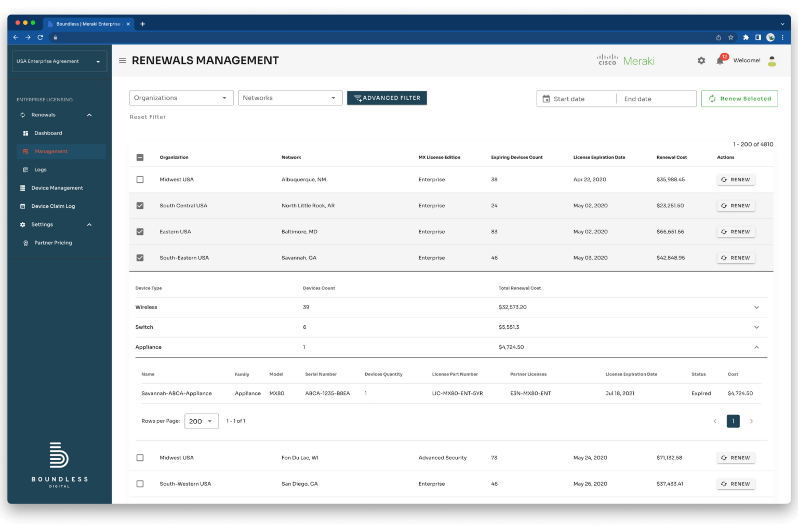This screenshot has width=798, height=532.
Task: Open the settings gear in the header
Action: 701,60
